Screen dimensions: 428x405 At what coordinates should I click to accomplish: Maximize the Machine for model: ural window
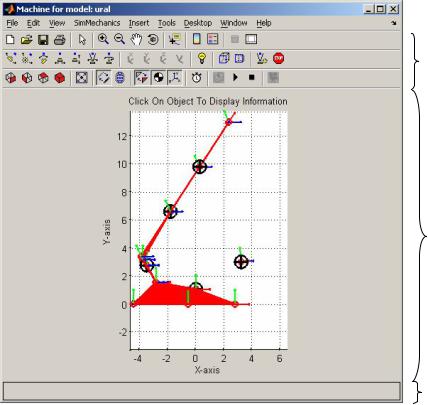380,9
